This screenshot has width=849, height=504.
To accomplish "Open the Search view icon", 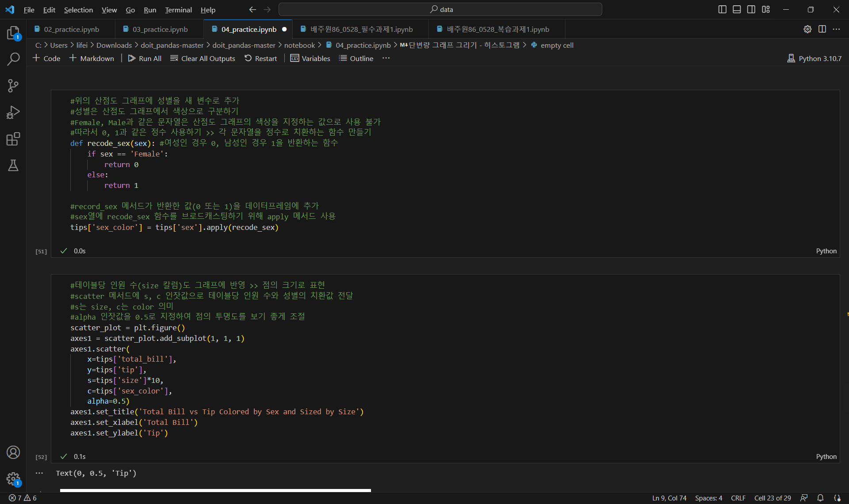I will coord(13,59).
